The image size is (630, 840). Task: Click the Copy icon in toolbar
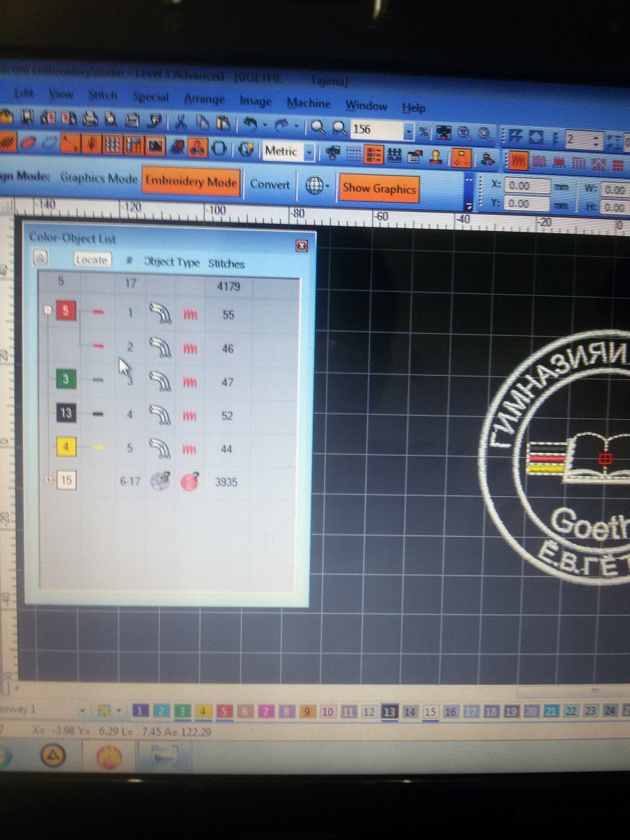[202, 122]
